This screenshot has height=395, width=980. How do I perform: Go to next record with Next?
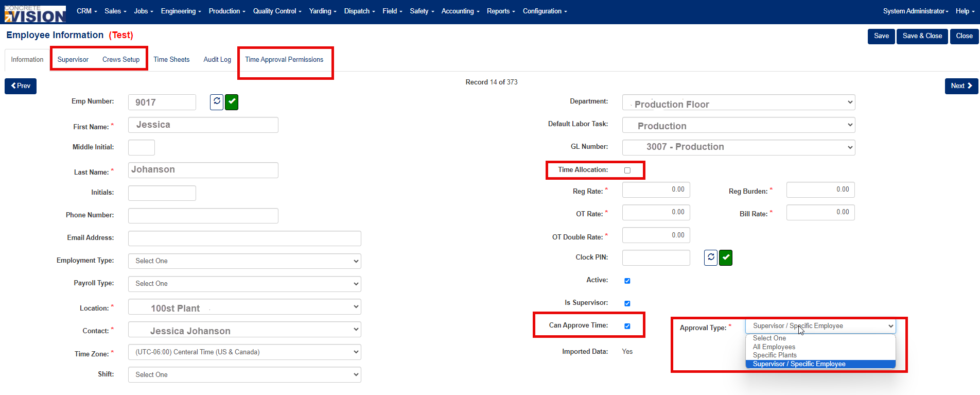pyautogui.click(x=961, y=86)
